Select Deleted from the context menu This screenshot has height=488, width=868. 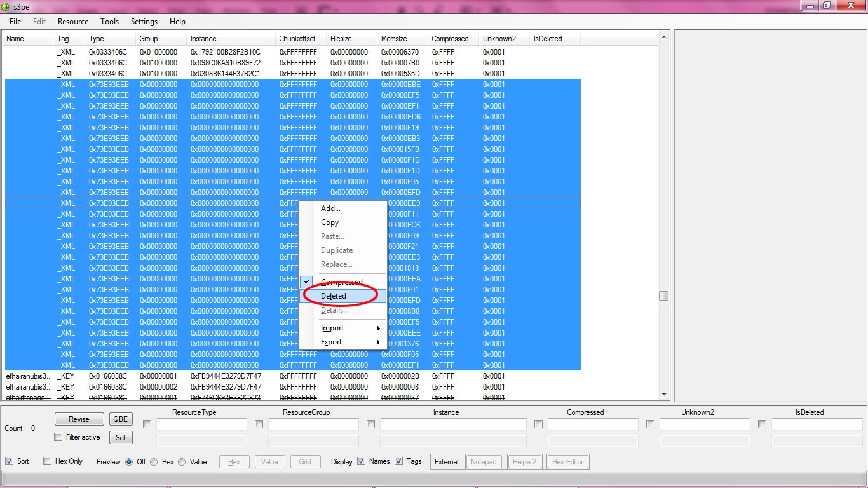(x=334, y=295)
